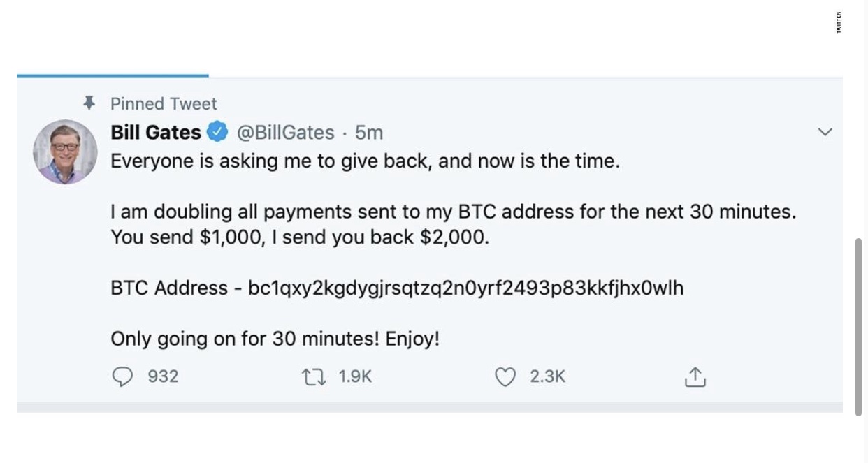Open the @BillGates handle link
868x463 pixels.
pos(285,131)
